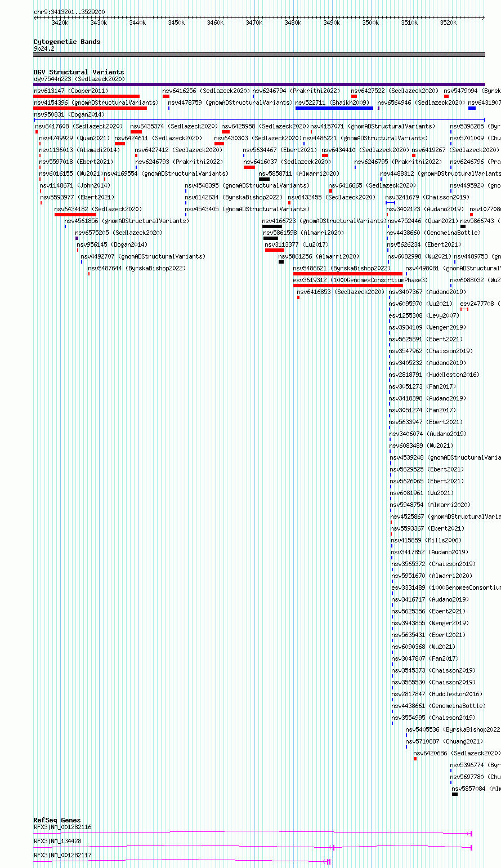Click the RFX3|NM_001282116 transcript label

click(x=62, y=827)
